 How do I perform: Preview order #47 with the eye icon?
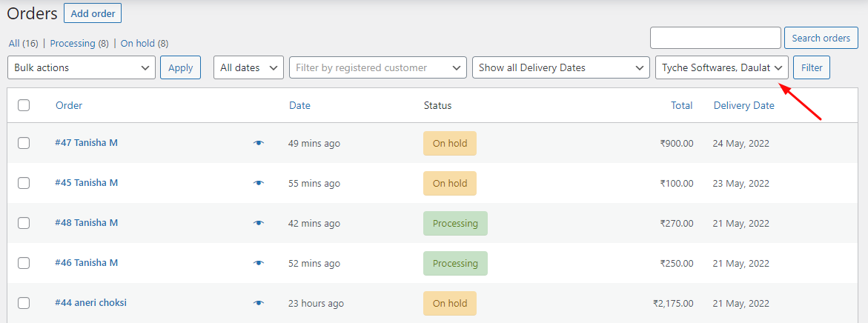(x=258, y=143)
